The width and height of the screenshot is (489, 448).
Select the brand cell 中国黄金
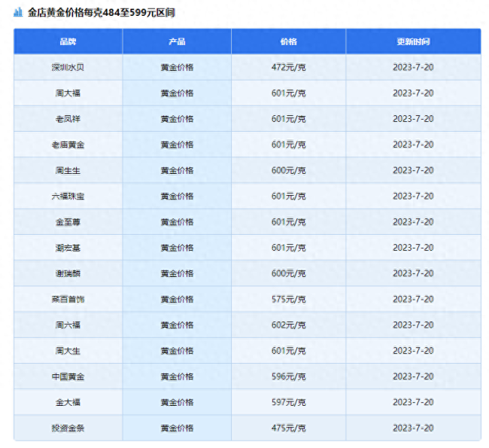coord(68,376)
